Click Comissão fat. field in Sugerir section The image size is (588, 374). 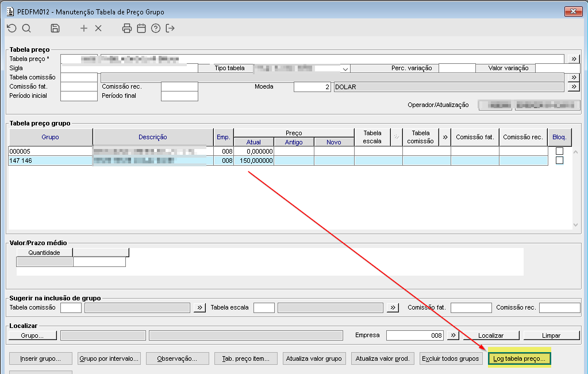[x=471, y=307]
